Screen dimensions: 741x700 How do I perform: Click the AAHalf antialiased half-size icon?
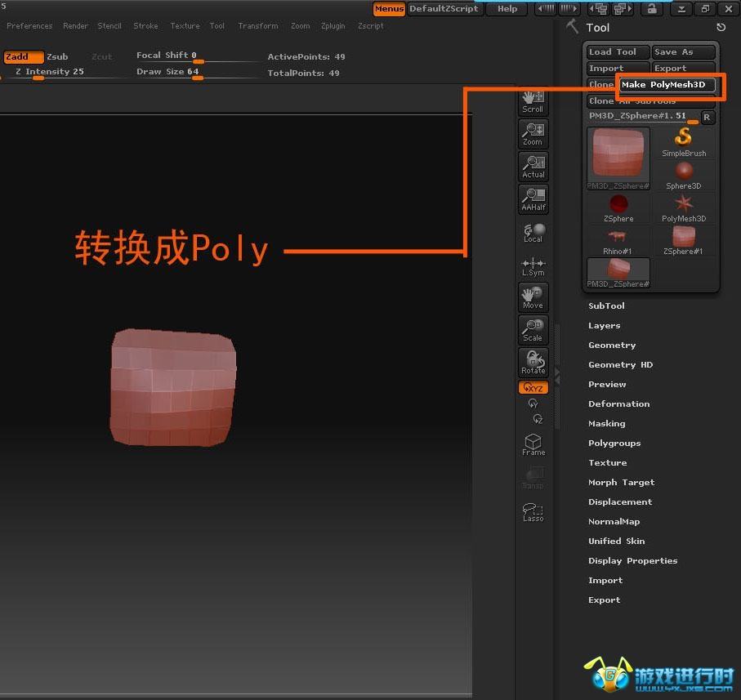[x=533, y=199]
